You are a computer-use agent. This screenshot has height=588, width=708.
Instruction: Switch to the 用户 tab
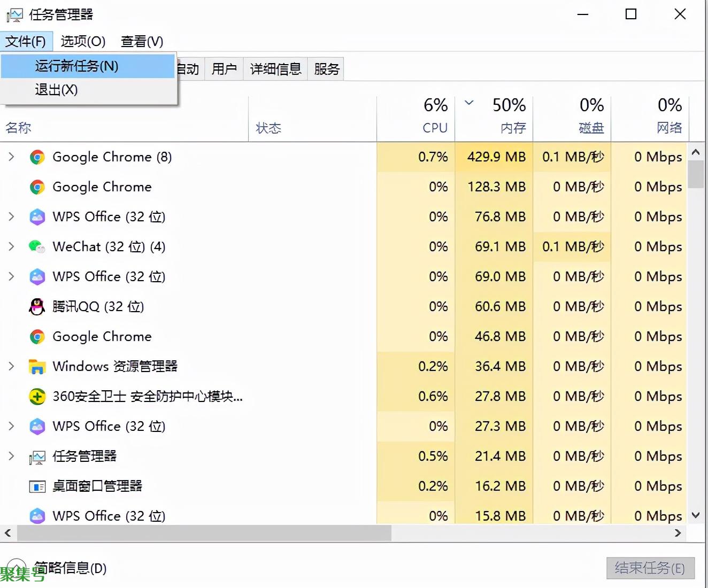224,69
